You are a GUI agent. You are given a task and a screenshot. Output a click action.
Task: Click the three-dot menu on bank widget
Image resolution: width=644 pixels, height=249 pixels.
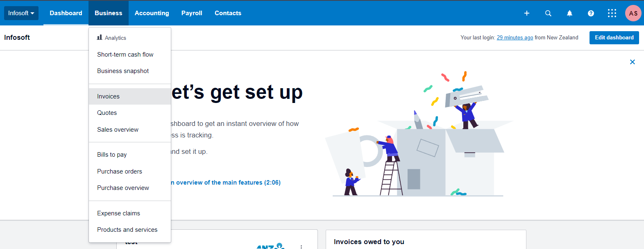click(302, 247)
